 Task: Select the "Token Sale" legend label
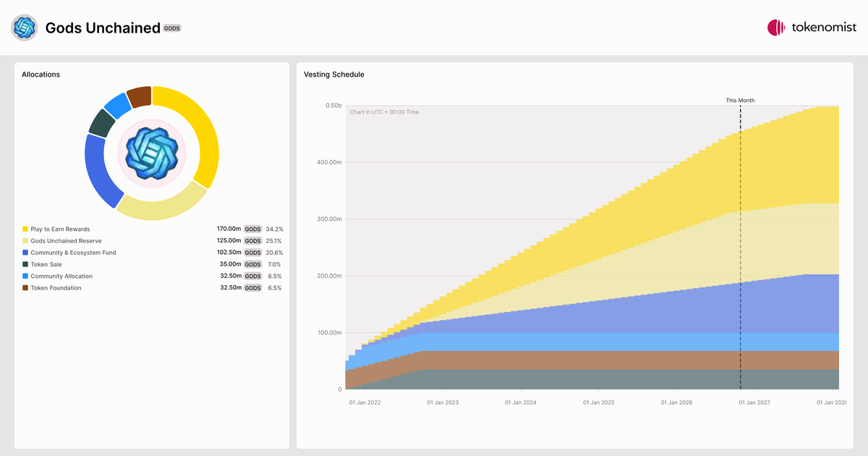46,264
